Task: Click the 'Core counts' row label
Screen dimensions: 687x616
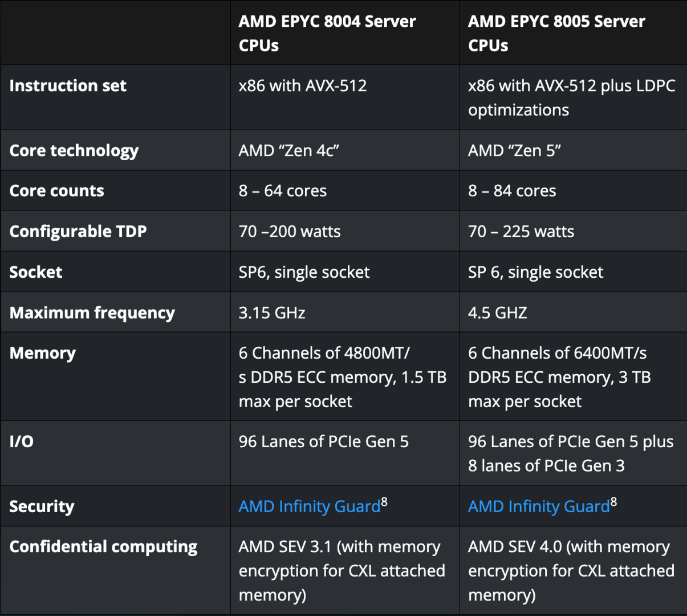Action: pos(57,191)
